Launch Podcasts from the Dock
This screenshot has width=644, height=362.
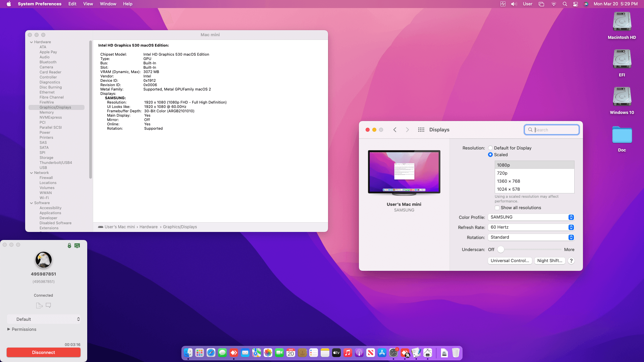tap(359, 353)
